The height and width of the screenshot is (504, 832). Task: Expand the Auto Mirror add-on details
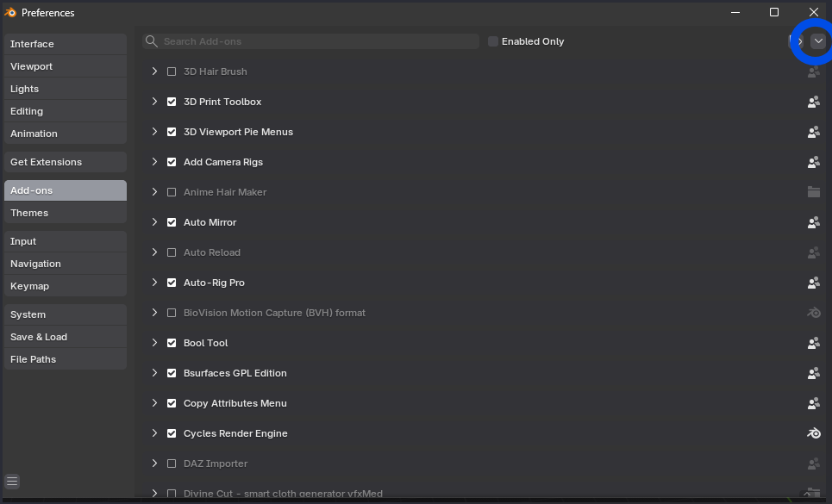coord(154,222)
